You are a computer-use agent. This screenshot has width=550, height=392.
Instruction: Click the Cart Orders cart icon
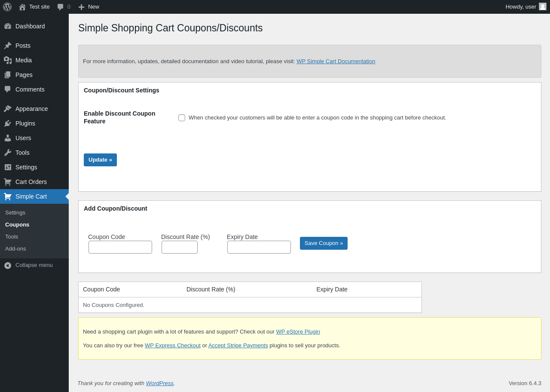(x=8, y=182)
